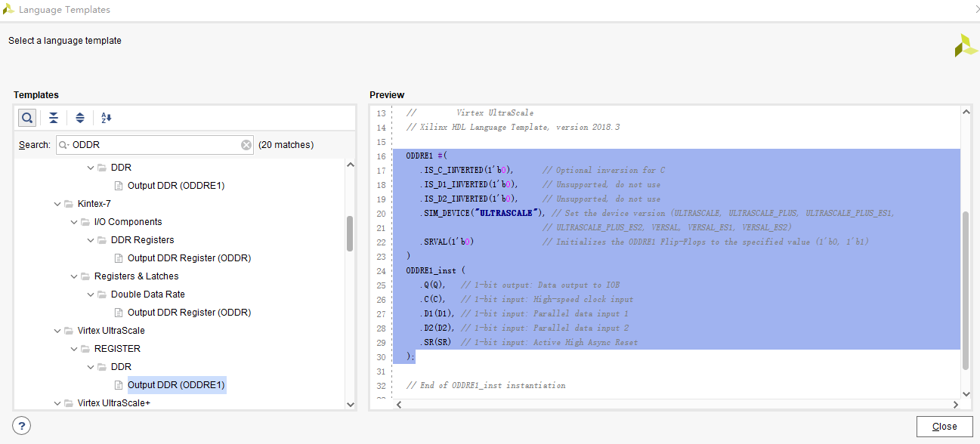980x444 pixels.
Task: Click inside the ODDR search field
Action: click(x=155, y=145)
